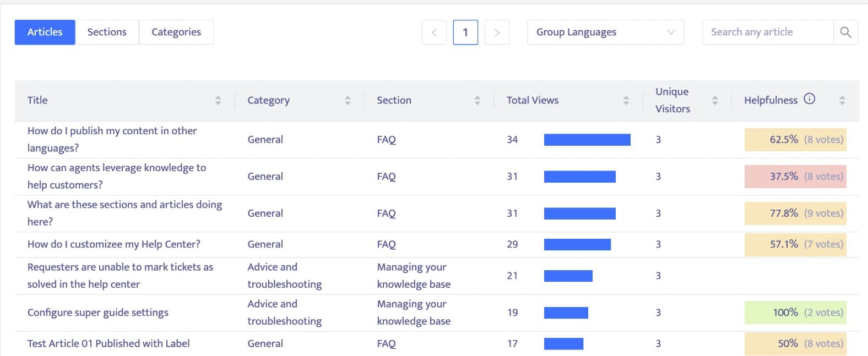Open article How do I publish my content
Screen dimensions: 868x356
pyautogui.click(x=112, y=139)
